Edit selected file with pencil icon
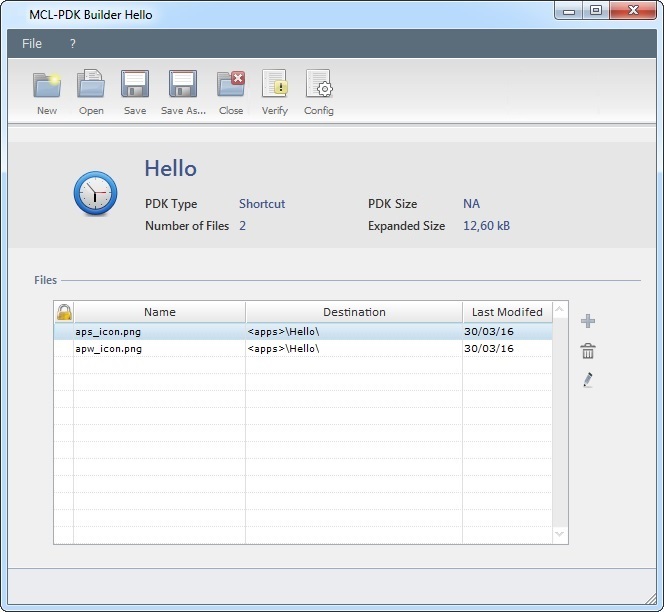The image size is (664, 612). [588, 380]
